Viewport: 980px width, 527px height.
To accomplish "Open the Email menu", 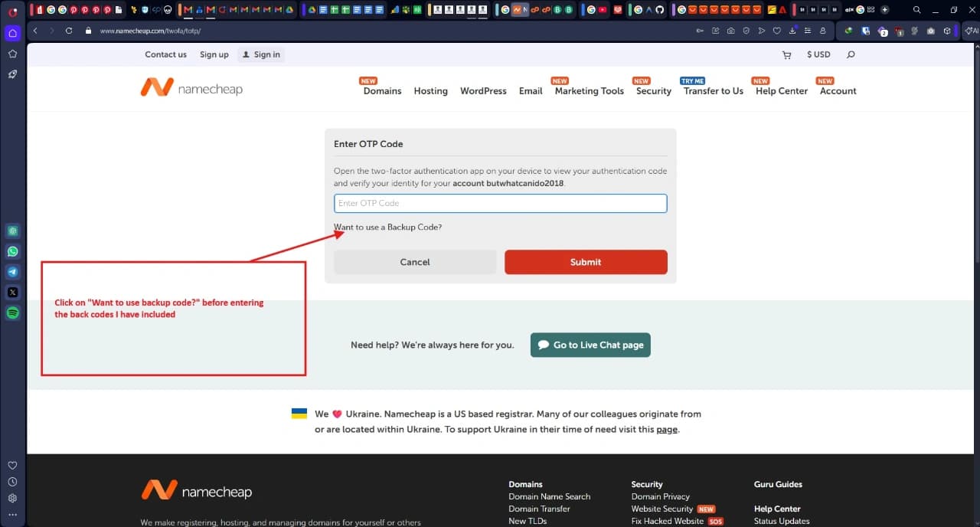I will tap(531, 90).
